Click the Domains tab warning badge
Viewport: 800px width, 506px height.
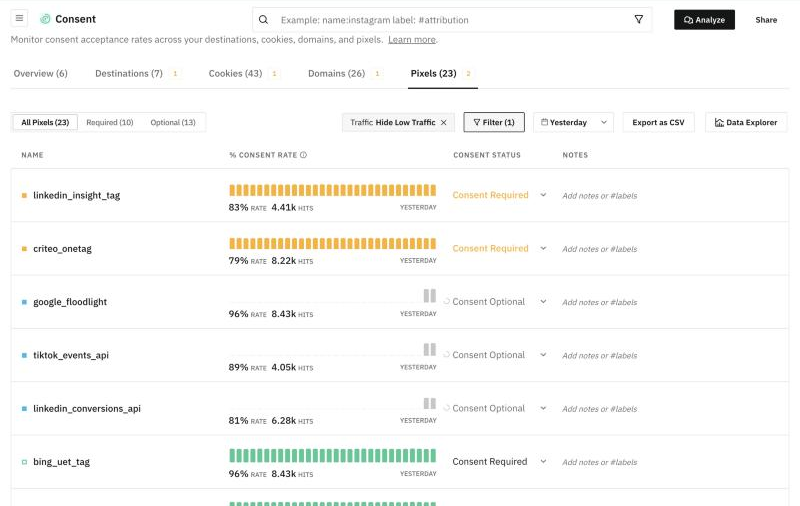pyautogui.click(x=377, y=73)
